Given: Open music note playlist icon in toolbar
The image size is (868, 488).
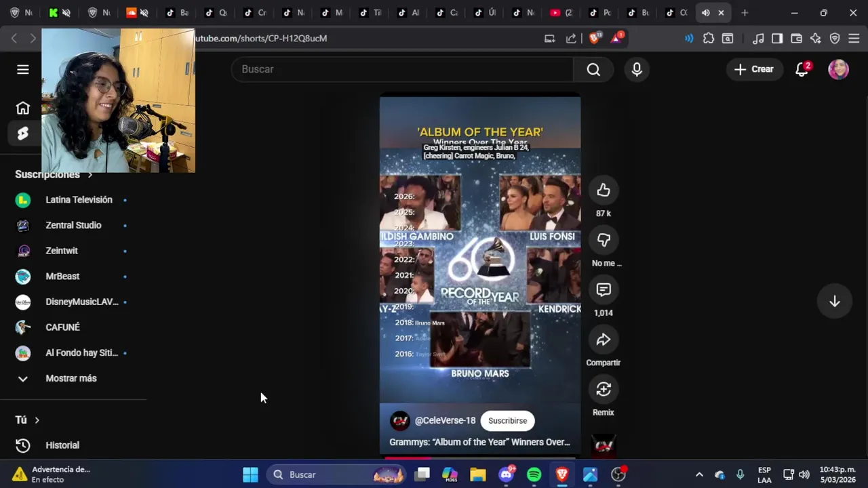Looking at the screenshot, I should pyautogui.click(x=759, y=39).
